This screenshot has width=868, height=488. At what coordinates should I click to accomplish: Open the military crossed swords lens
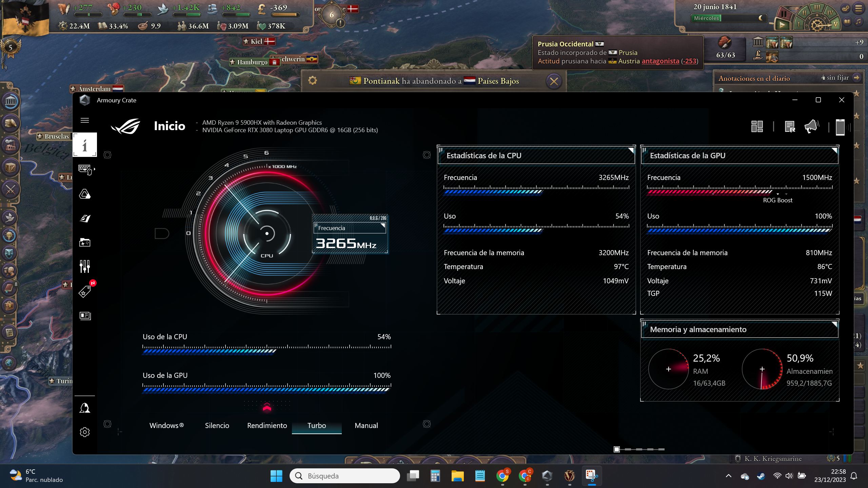10,189
